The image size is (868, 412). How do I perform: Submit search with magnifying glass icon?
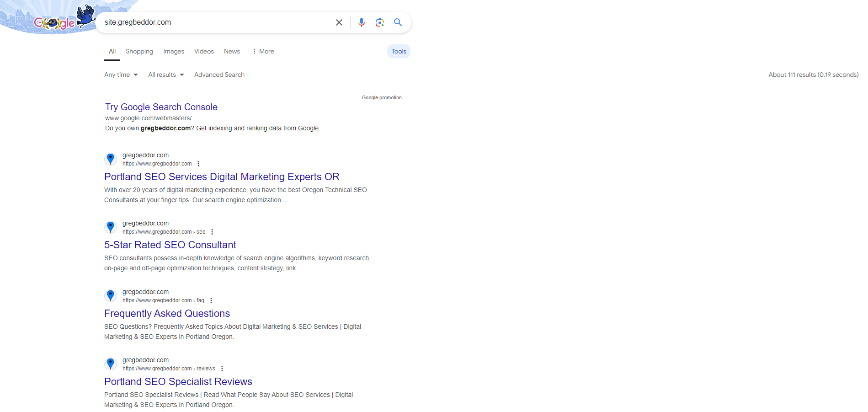click(x=398, y=22)
